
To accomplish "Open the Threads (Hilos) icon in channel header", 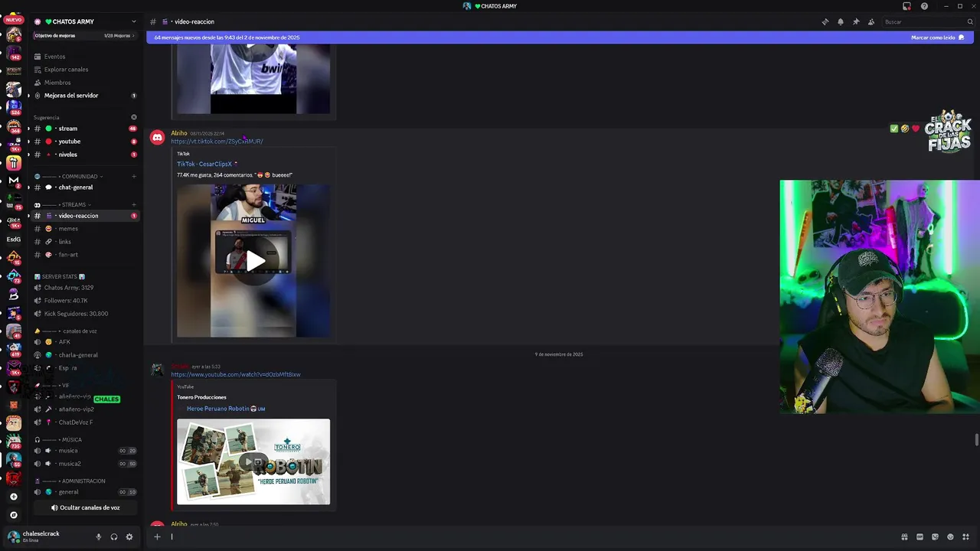I will point(825,21).
